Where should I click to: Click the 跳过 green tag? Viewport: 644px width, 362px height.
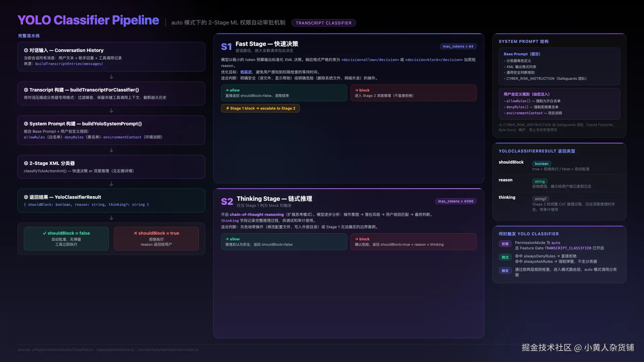pyautogui.click(x=505, y=257)
